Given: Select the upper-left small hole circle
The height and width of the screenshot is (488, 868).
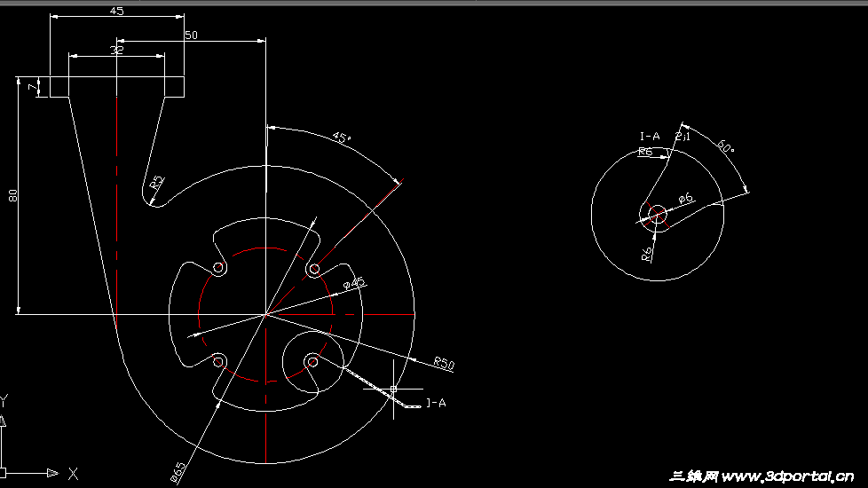Looking at the screenshot, I should (218, 268).
